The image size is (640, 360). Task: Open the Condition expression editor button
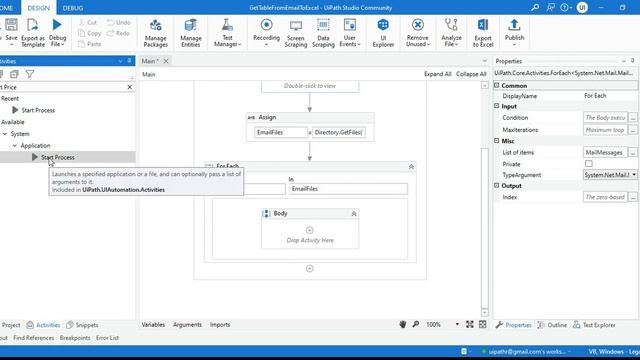633,118
